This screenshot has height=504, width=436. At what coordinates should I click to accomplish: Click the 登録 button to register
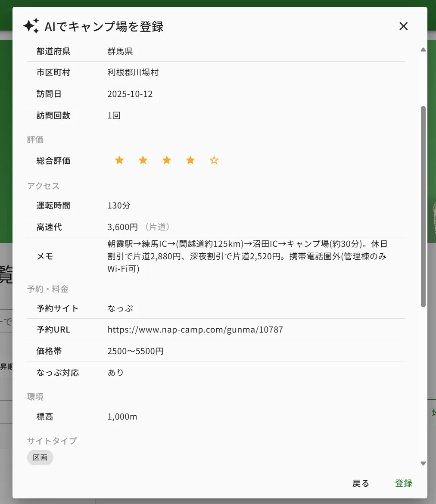[403, 483]
